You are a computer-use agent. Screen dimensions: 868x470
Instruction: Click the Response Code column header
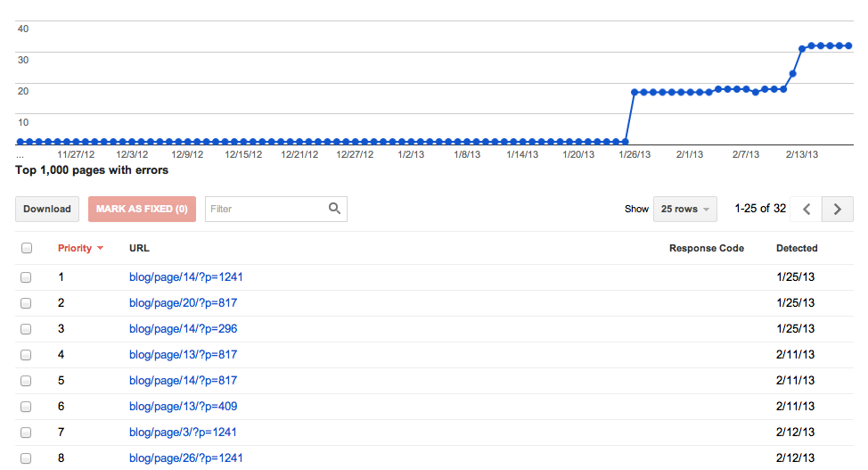click(x=706, y=248)
